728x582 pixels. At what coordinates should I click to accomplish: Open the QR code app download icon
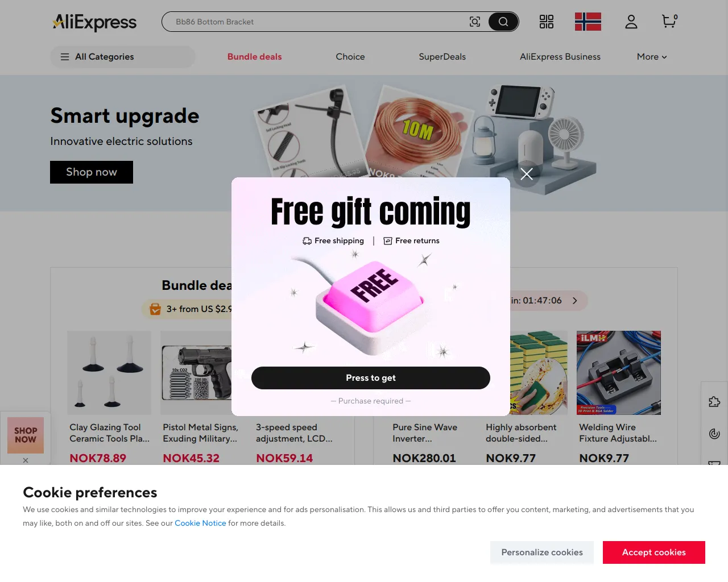547,22
